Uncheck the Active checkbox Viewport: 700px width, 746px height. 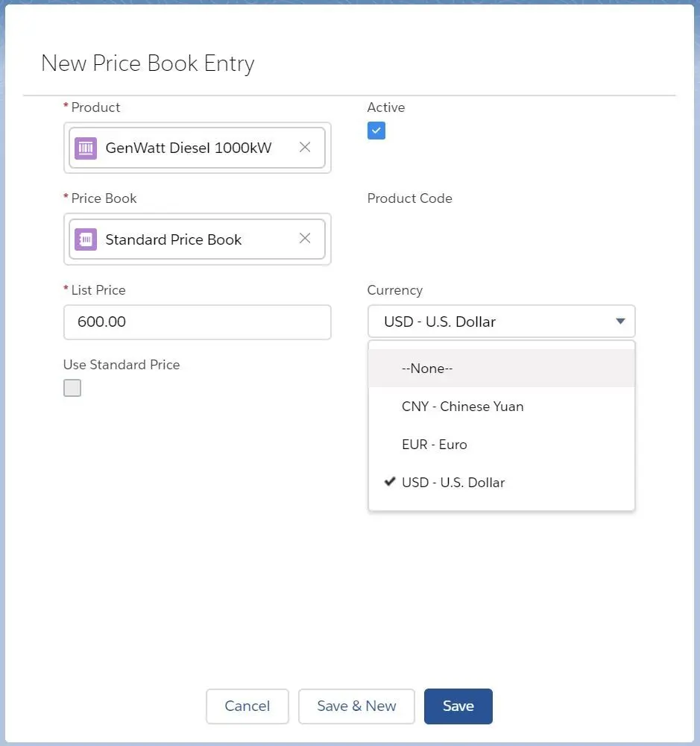pyautogui.click(x=376, y=131)
